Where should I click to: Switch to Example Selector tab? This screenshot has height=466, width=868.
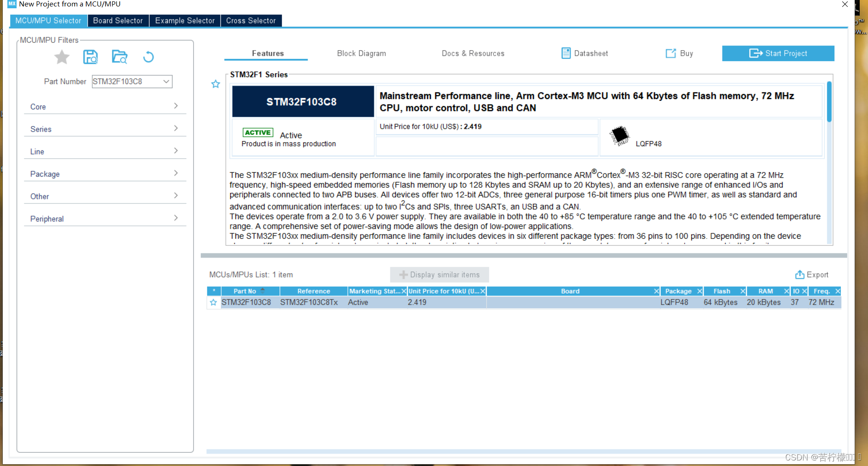point(185,21)
